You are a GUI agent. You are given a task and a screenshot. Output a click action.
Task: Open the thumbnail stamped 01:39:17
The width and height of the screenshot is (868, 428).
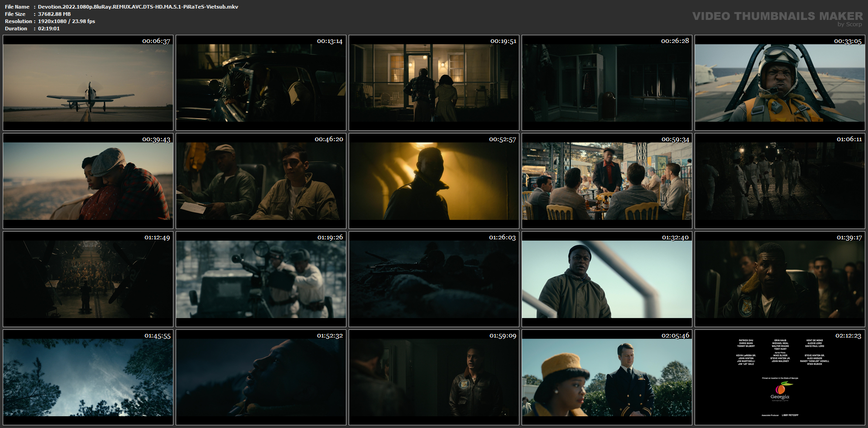[x=780, y=279]
